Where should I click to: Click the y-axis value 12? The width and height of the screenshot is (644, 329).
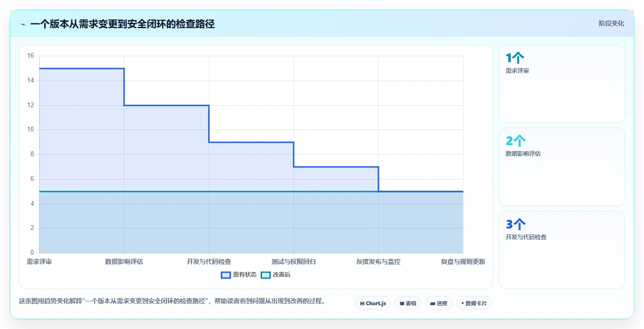tap(31, 105)
